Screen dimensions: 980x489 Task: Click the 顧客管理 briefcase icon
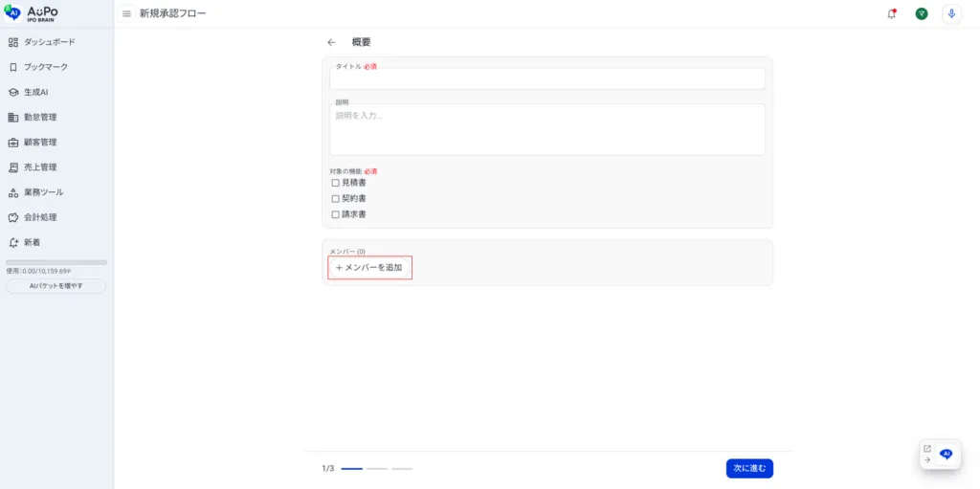(x=13, y=142)
